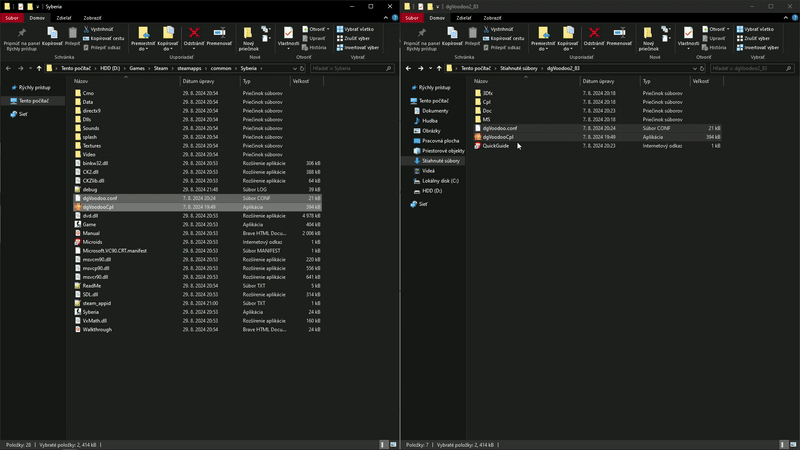The height and width of the screenshot is (450, 800).
Task: Click Zobraziť tab in dgVoodoo2_83 window
Action: (492, 18)
